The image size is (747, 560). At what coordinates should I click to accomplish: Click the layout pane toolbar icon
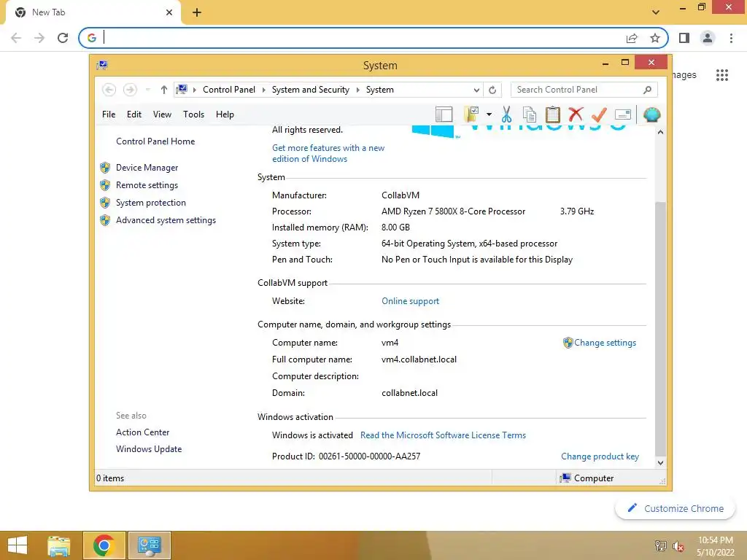click(444, 114)
